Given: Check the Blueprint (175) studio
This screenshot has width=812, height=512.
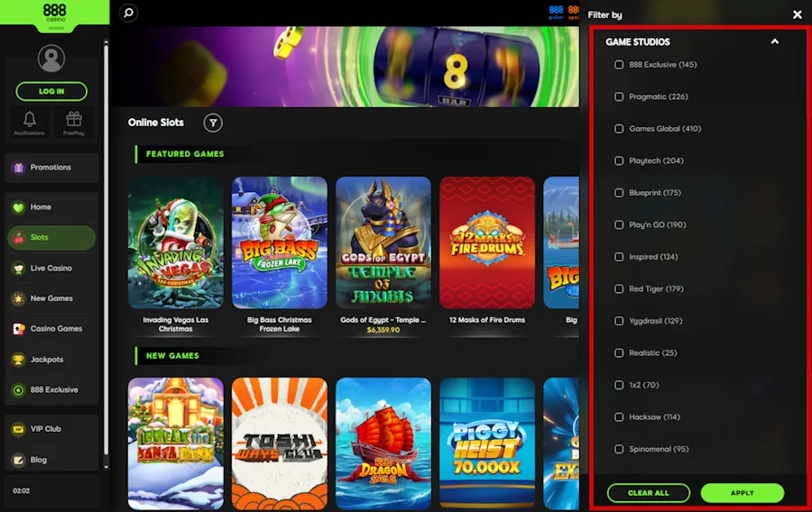Looking at the screenshot, I should click(619, 193).
